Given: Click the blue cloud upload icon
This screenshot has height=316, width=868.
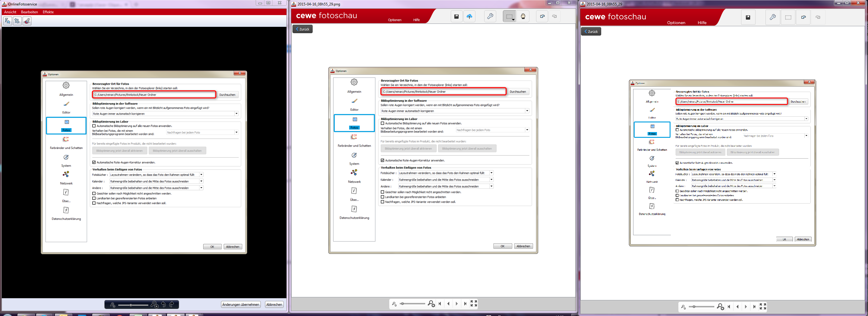Looking at the screenshot, I should [x=469, y=17].
